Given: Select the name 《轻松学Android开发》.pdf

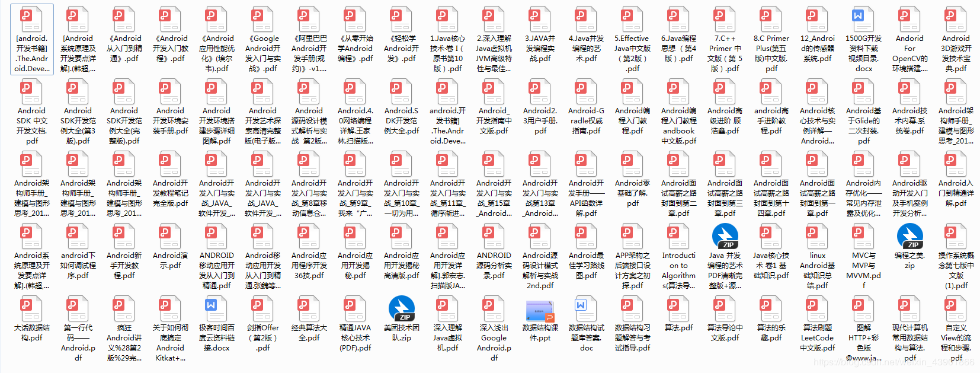Looking at the screenshot, I should (x=402, y=48).
